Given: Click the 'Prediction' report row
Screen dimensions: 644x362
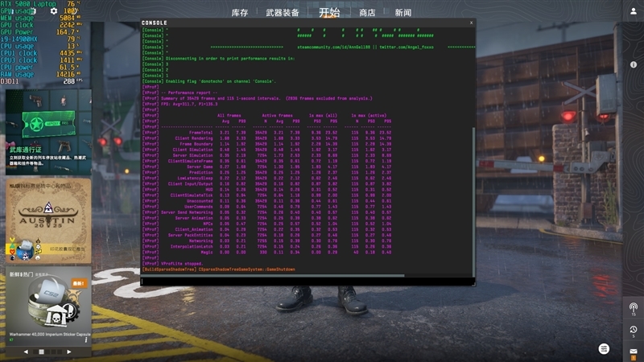Looking at the screenshot, I should (267, 172).
